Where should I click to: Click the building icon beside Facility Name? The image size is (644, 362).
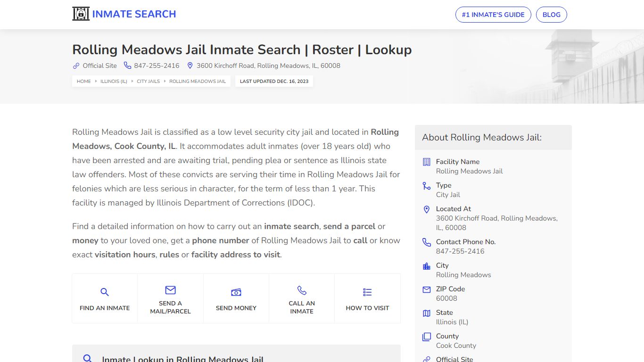(427, 162)
